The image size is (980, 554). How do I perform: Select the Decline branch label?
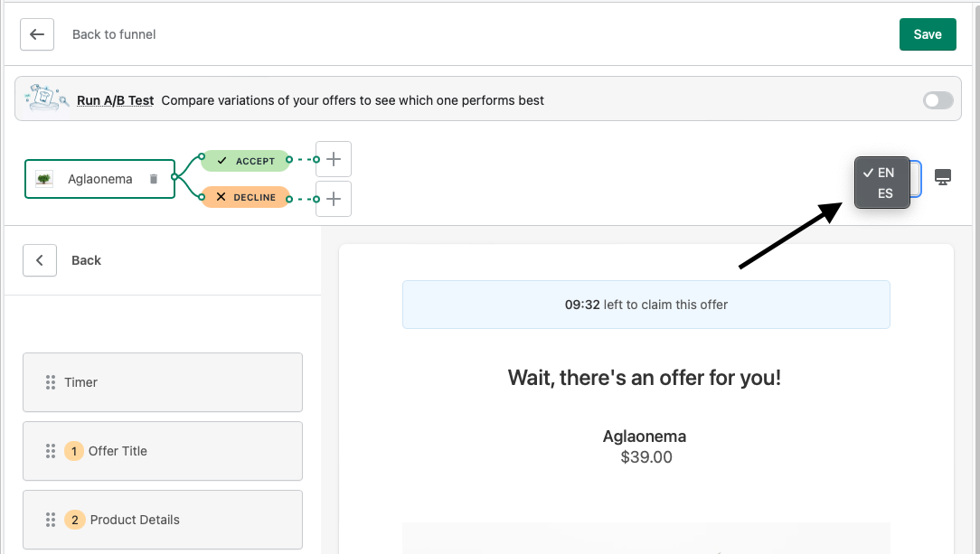[x=246, y=197]
